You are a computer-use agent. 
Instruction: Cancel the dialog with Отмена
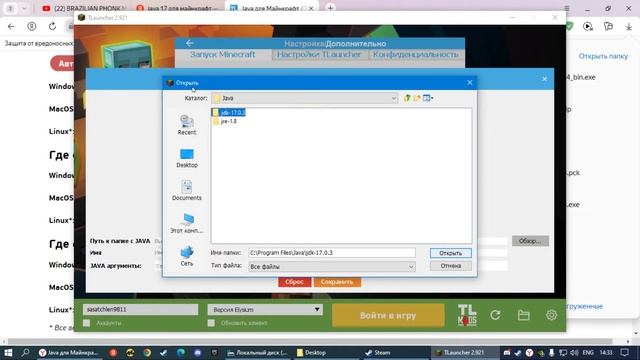[451, 266]
